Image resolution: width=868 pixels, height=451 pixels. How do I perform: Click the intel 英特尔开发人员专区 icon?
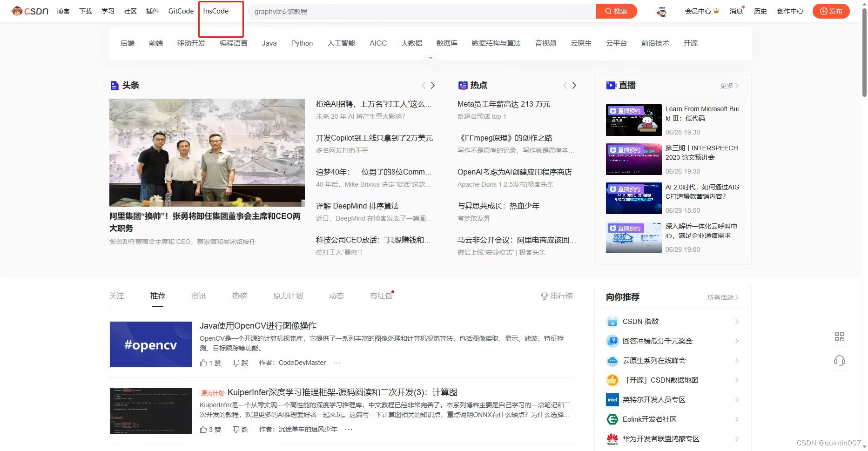click(612, 400)
